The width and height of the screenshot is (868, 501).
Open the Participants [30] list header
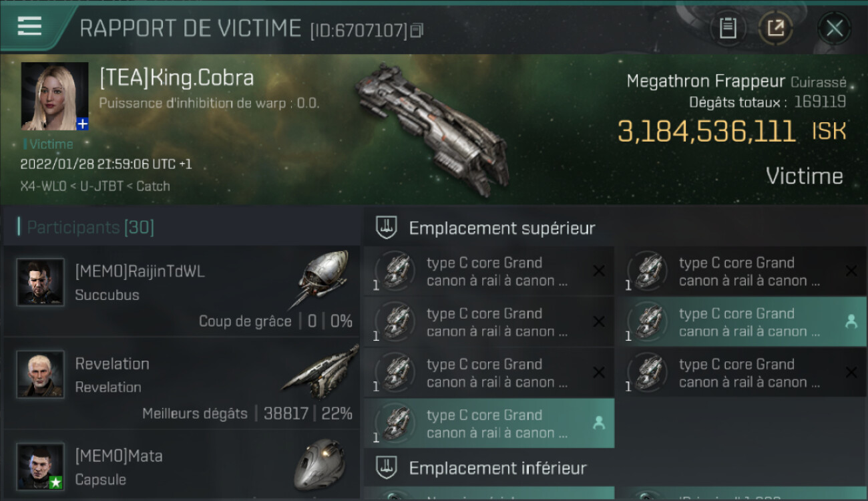click(x=90, y=227)
